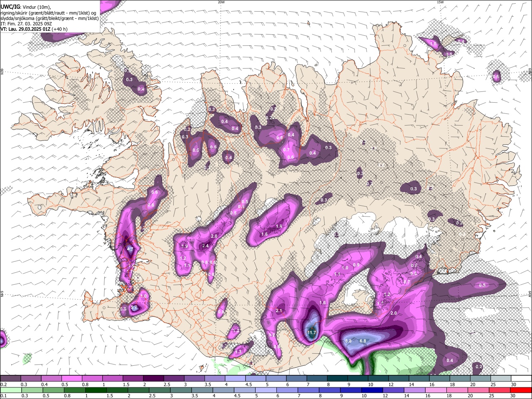Click the dark green lower swatch labeled 1
Screen dimensions: 532x399
coord(96,390)
